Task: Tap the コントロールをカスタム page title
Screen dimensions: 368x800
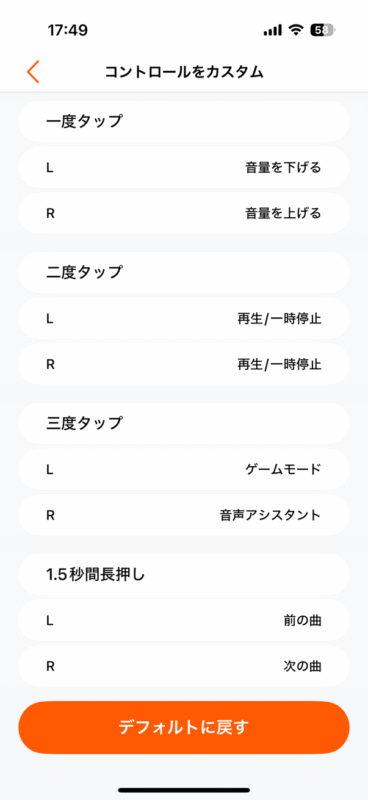Action: pyautogui.click(x=184, y=72)
